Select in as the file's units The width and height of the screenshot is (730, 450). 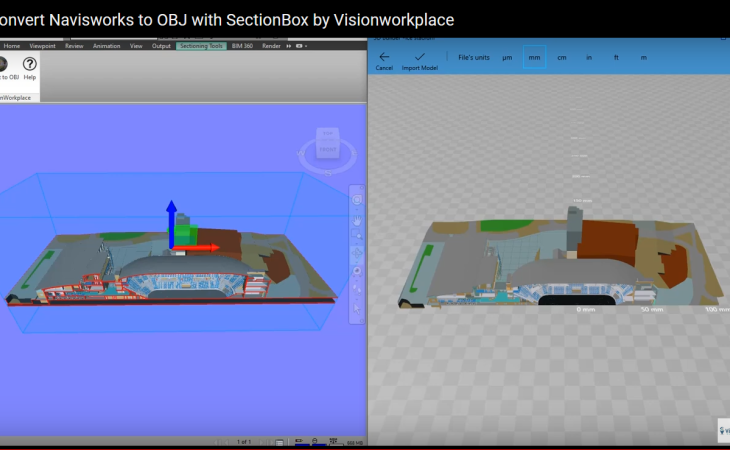coord(589,57)
